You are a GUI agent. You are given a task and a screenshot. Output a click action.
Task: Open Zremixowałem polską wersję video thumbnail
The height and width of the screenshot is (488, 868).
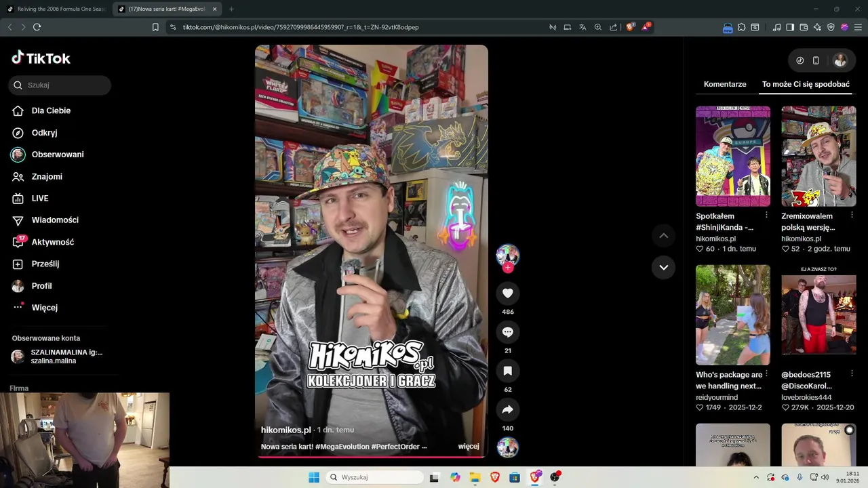click(818, 156)
